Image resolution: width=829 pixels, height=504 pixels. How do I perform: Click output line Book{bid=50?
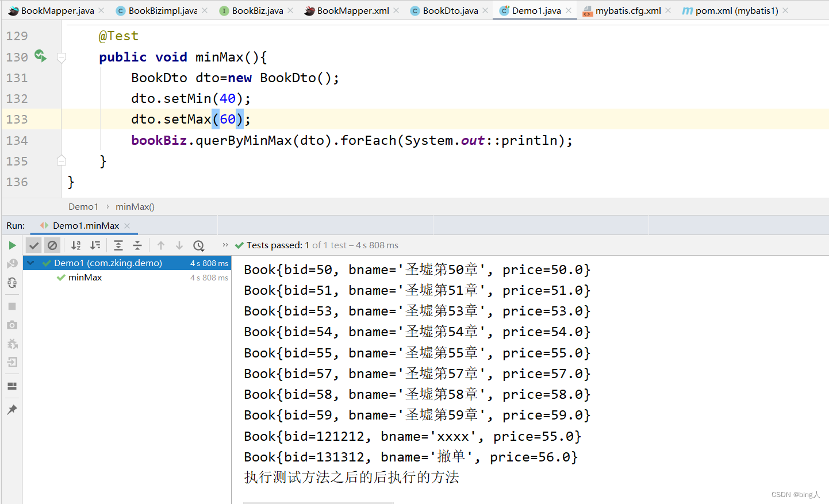pyautogui.click(x=417, y=270)
